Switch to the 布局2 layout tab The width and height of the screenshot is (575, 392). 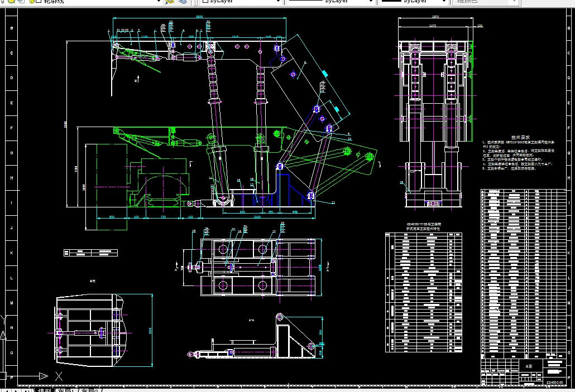click(90, 390)
